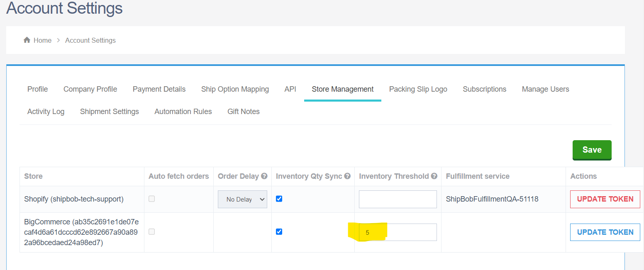Viewport: 644px width, 270px height.
Task: Update token for the BigCommerce store
Action: [x=605, y=232]
